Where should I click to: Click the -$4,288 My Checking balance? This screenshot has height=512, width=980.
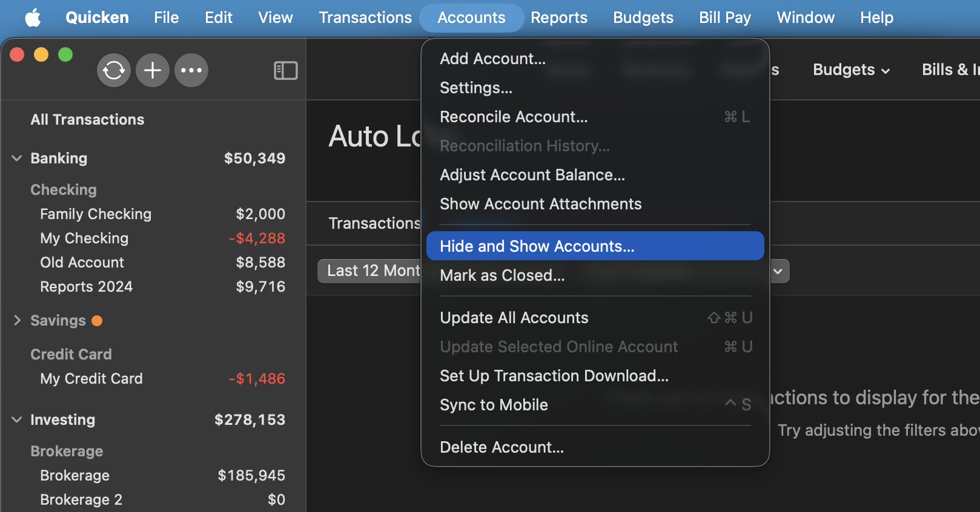pos(257,238)
